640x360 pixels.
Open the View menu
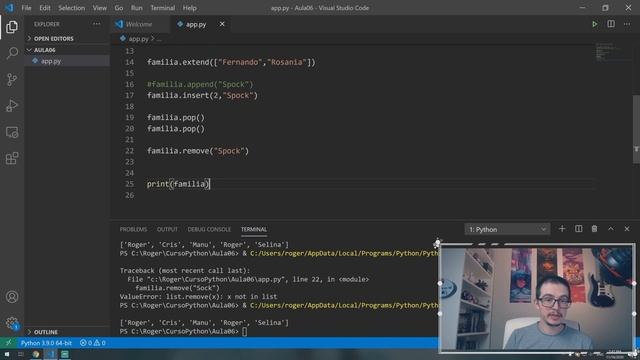click(99, 8)
